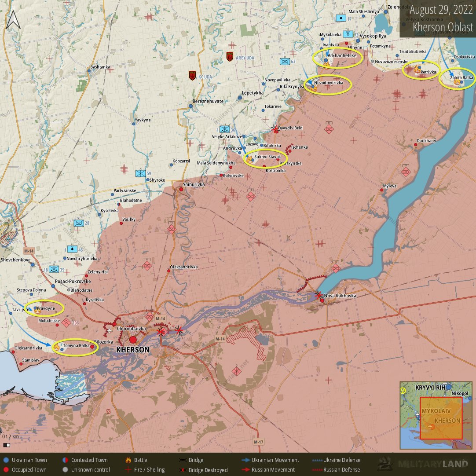
Task: Click the 'Partyzanske' town label
Action: coord(125,190)
